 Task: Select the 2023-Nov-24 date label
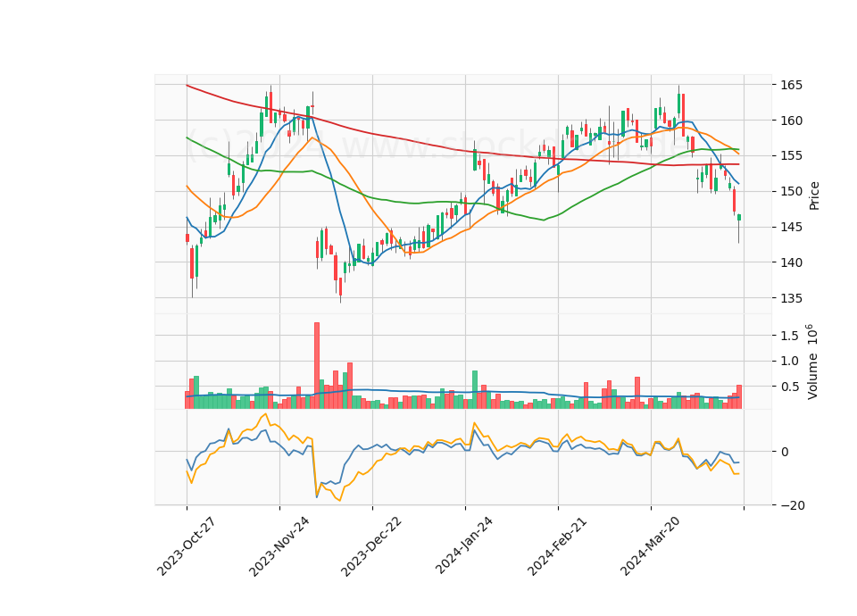279,546
